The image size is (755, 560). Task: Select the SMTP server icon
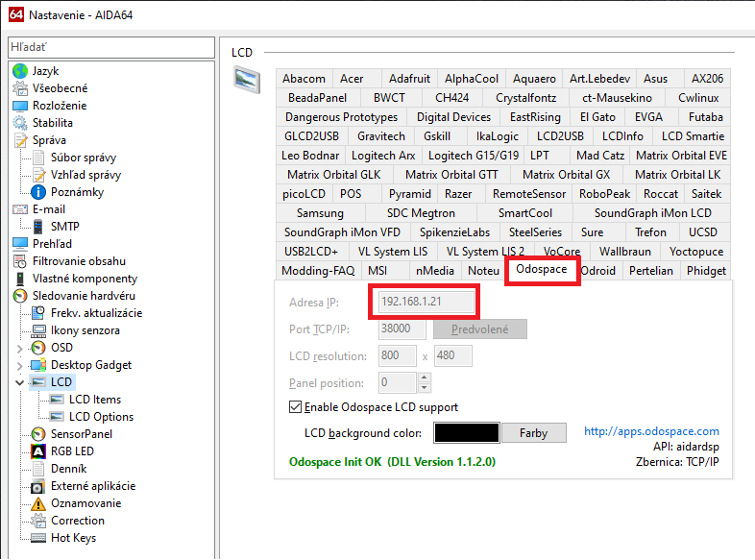(38, 227)
